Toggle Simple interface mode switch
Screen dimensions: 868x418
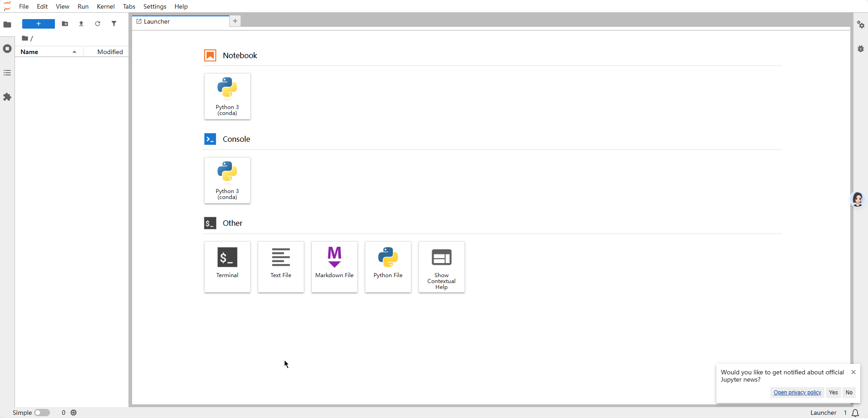click(42, 413)
